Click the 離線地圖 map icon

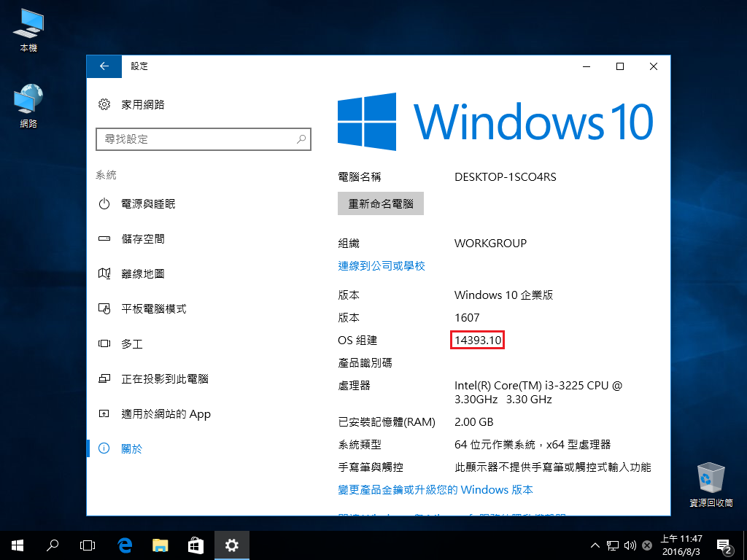104,273
